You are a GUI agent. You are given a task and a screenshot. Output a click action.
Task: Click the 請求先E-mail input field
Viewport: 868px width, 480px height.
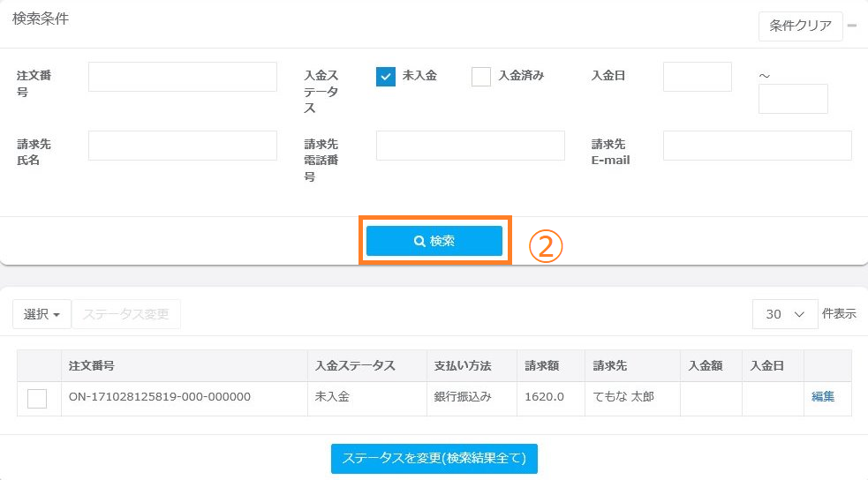click(x=757, y=146)
